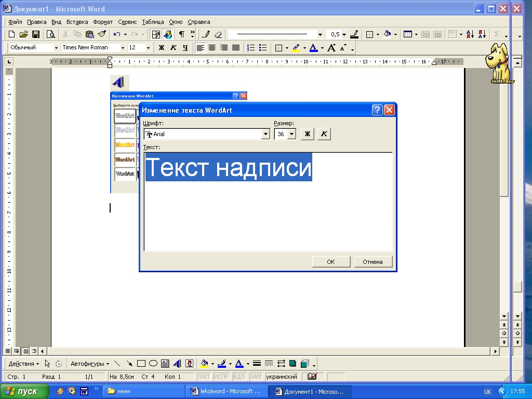The width and height of the screenshot is (532, 399).
Task: Toggle italic К button in the WordArt dialog
Action: [x=324, y=134]
